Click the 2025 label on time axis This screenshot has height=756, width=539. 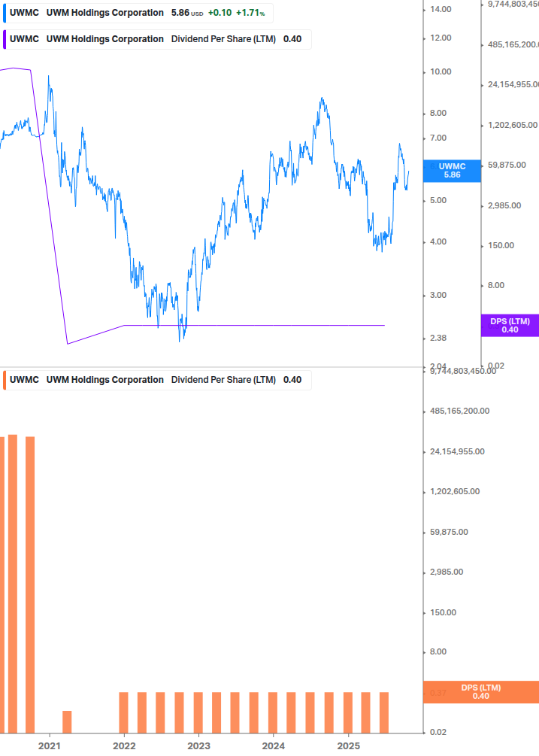tap(347, 745)
